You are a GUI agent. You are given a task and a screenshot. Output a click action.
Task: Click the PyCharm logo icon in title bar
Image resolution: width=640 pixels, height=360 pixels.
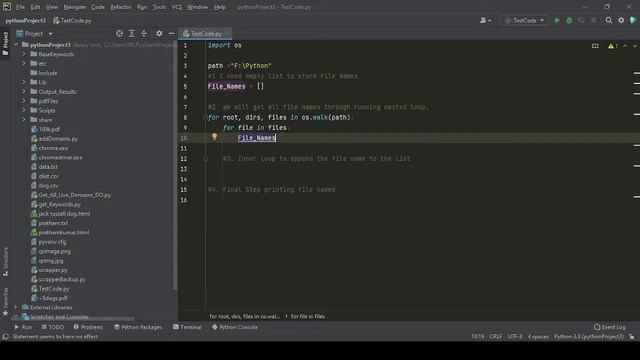(x=7, y=7)
